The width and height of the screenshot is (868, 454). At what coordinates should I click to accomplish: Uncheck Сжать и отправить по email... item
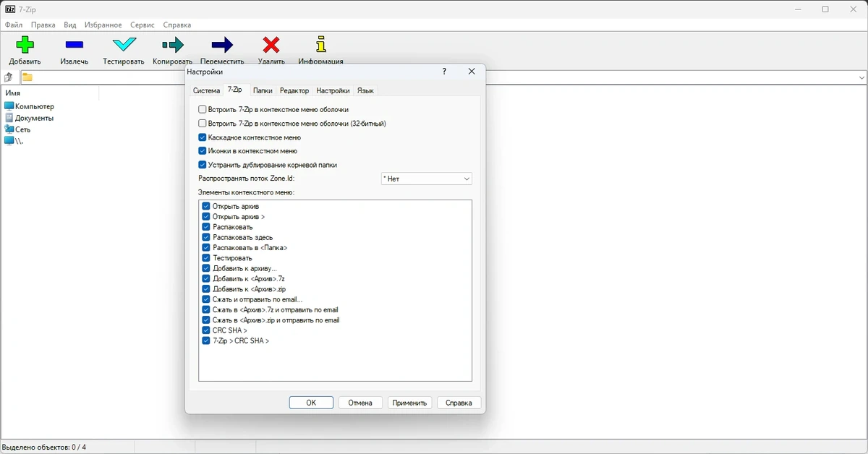tap(206, 299)
